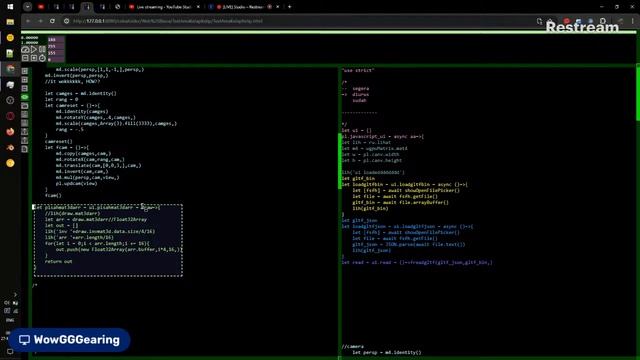Viewport: 640px width, 360px height.
Task: Edit the purple field showing 155
Action: click(x=56, y=53)
